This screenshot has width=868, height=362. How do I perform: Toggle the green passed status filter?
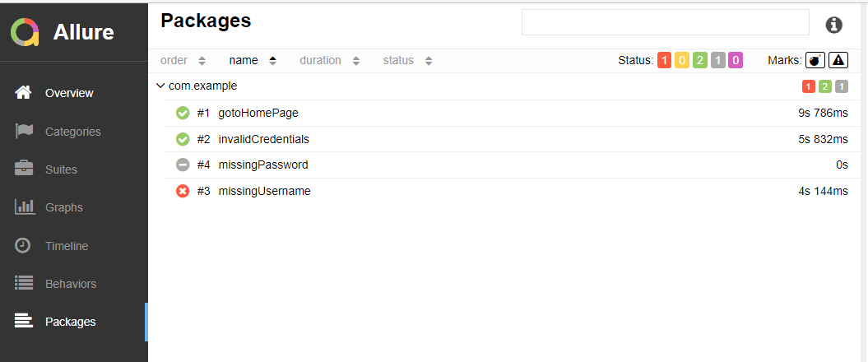click(699, 60)
